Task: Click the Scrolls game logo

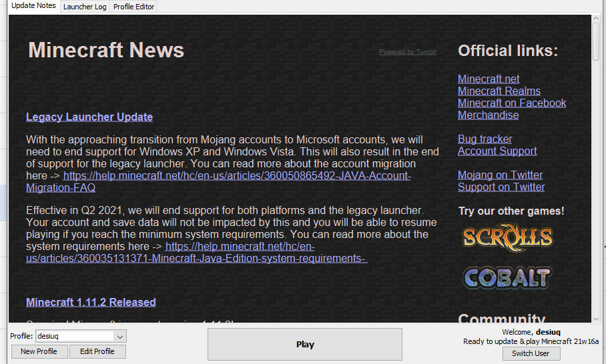Action: tap(508, 237)
